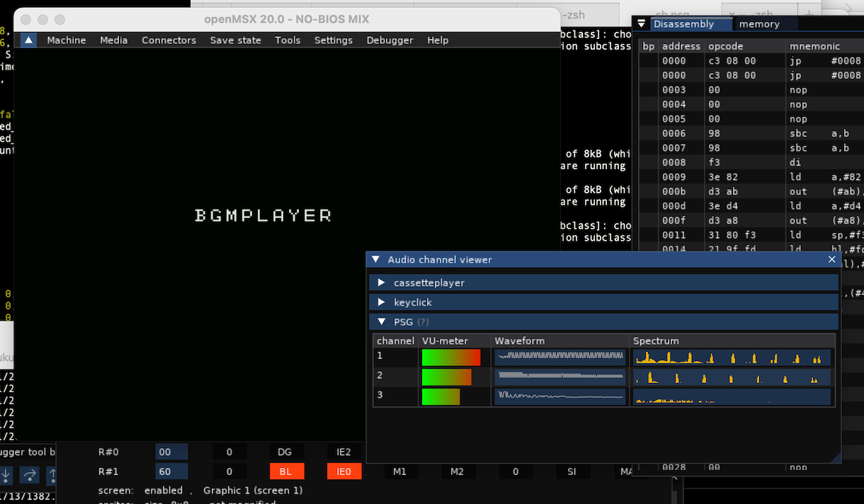Select disassembly address 0006
Image resolution: width=864 pixels, height=504 pixels.
(673, 133)
